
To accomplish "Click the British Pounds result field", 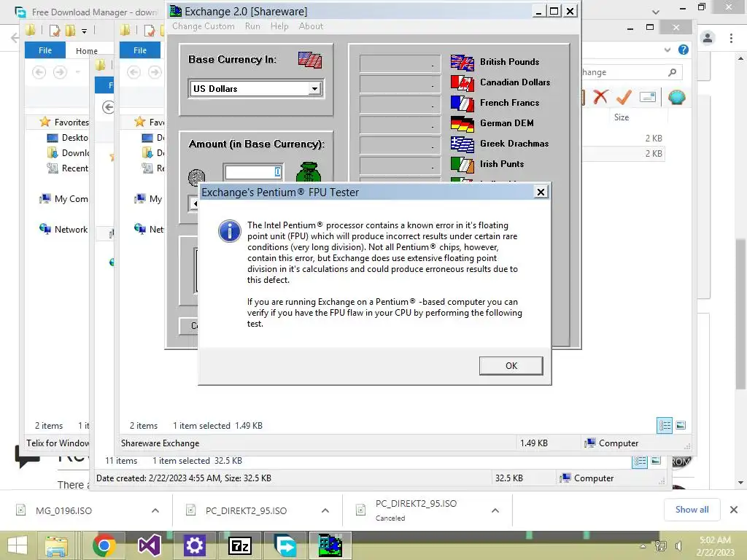I will coord(400,63).
